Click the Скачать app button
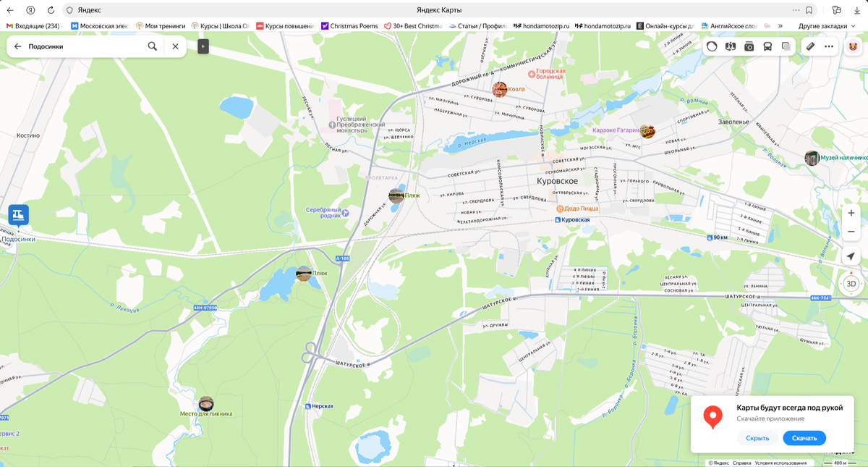This screenshot has width=868, height=467. 804,438
